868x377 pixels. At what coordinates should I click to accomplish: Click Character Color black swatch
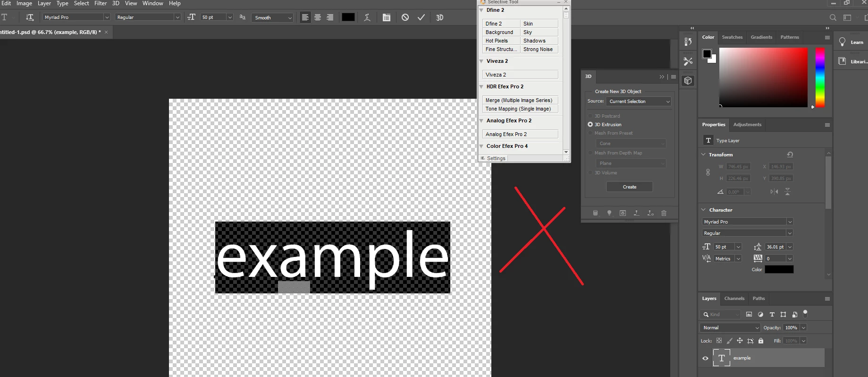click(x=779, y=269)
